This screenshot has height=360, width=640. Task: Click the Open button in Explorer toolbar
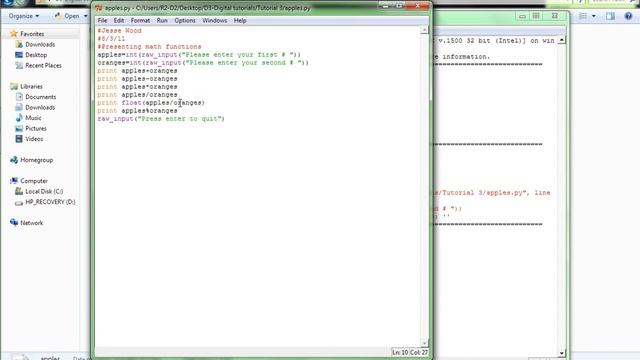point(68,16)
